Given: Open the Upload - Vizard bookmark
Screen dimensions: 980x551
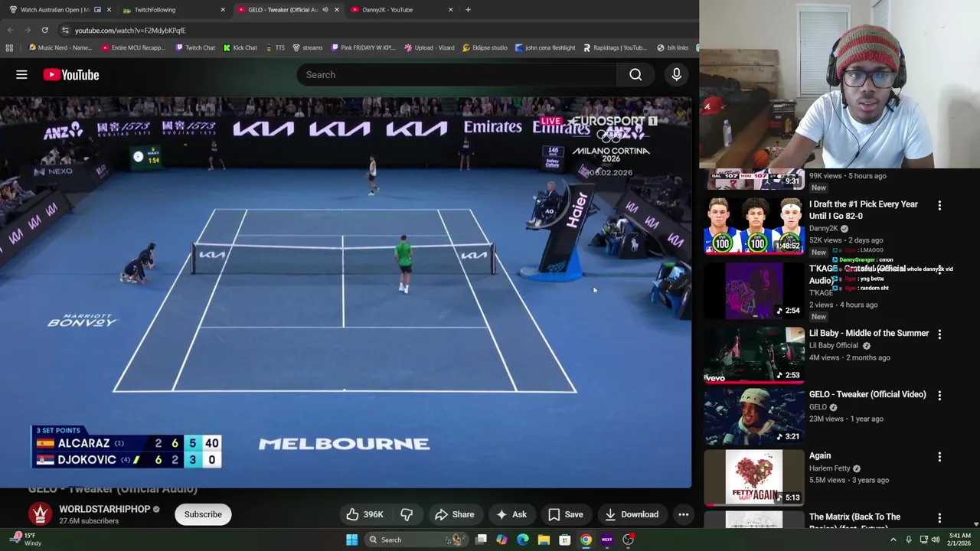Looking at the screenshot, I should [x=429, y=47].
